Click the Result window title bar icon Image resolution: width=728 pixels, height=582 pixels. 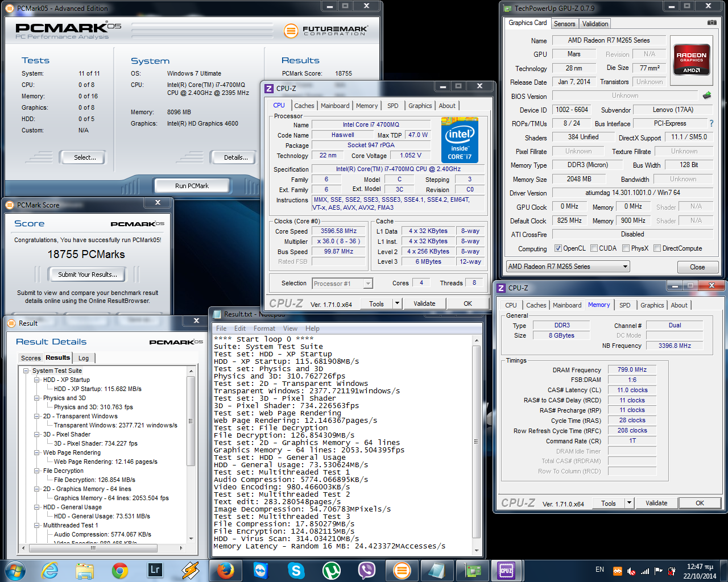[x=11, y=323]
